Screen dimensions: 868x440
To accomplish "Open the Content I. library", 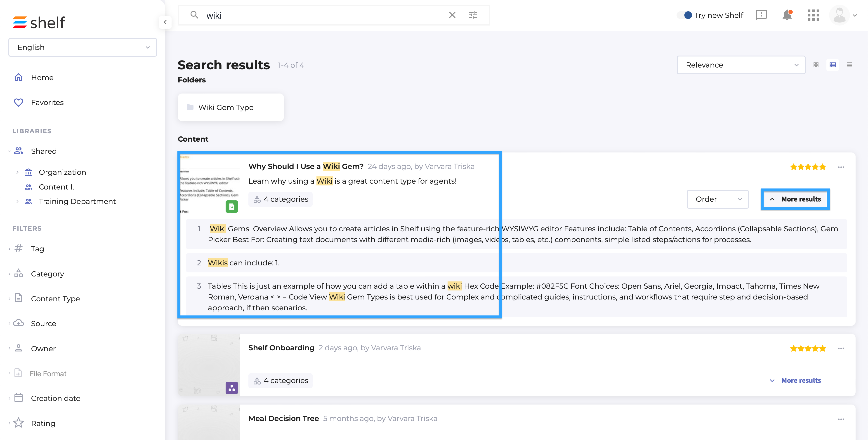I will (56, 187).
